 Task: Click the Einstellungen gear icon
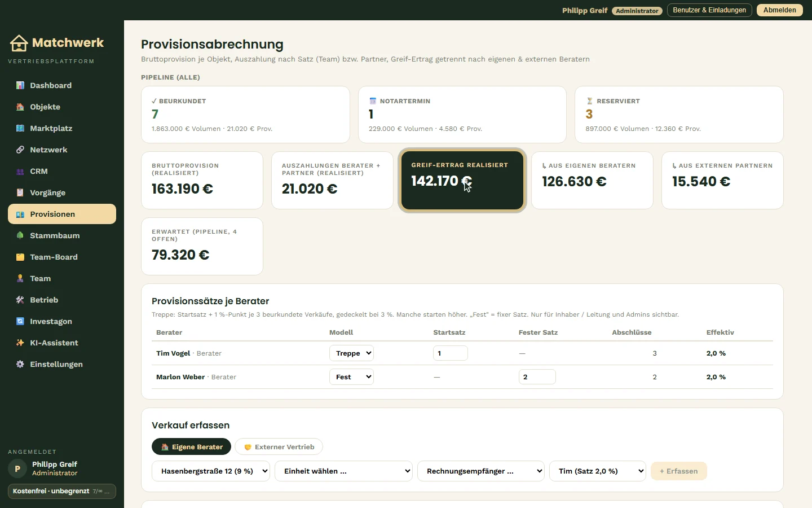click(20, 364)
